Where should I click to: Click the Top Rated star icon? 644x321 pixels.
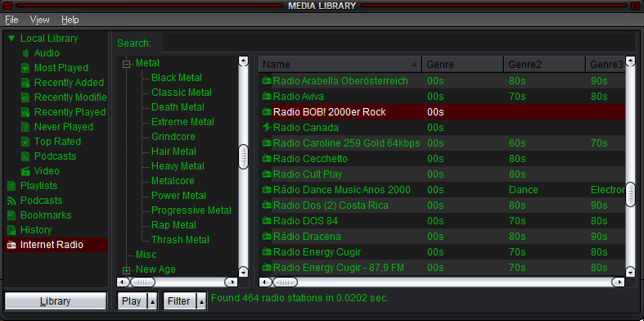pyautogui.click(x=25, y=142)
